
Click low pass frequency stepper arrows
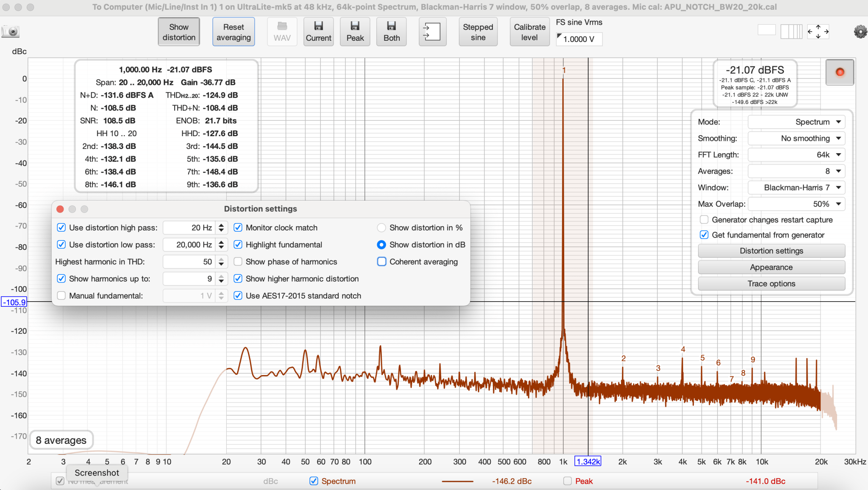pyautogui.click(x=221, y=245)
